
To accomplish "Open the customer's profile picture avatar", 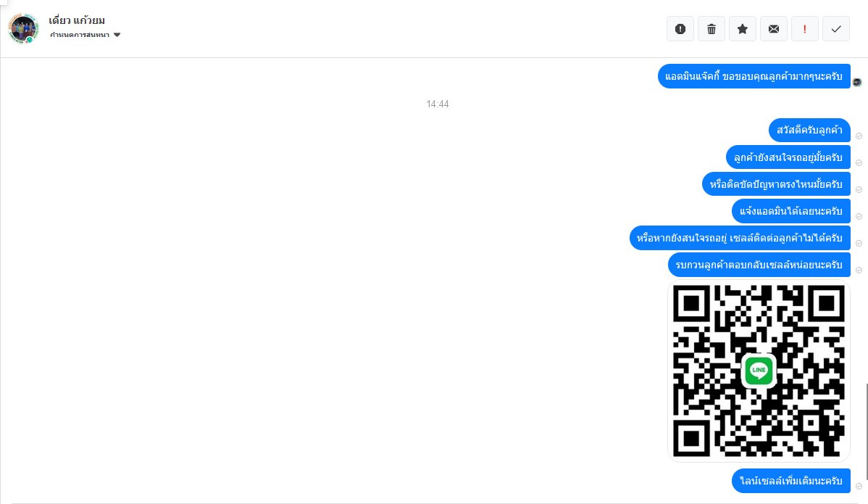I will (x=23, y=28).
